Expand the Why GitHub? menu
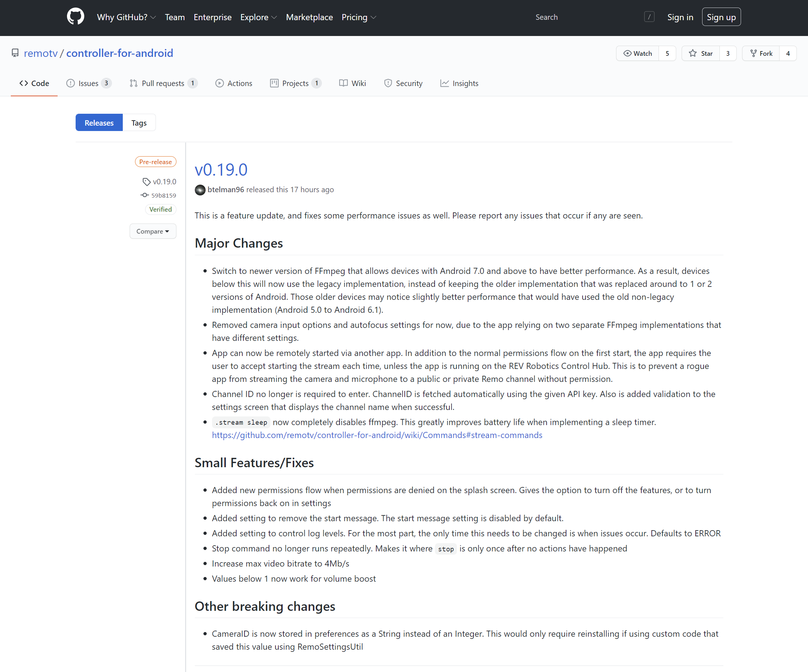 pyautogui.click(x=126, y=17)
